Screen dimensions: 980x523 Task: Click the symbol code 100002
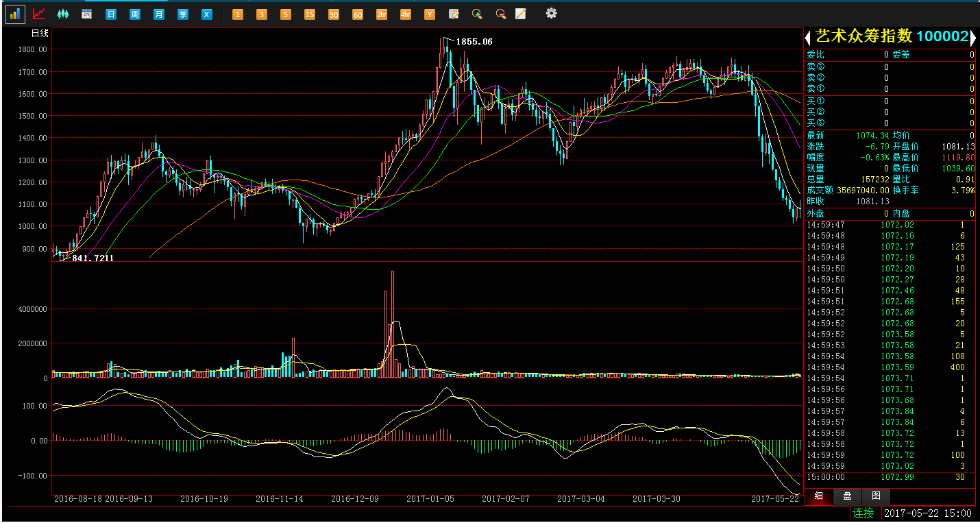click(x=942, y=36)
